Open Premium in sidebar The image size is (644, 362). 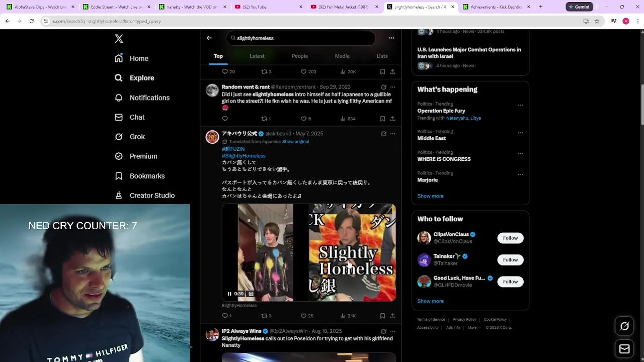[x=136, y=156]
